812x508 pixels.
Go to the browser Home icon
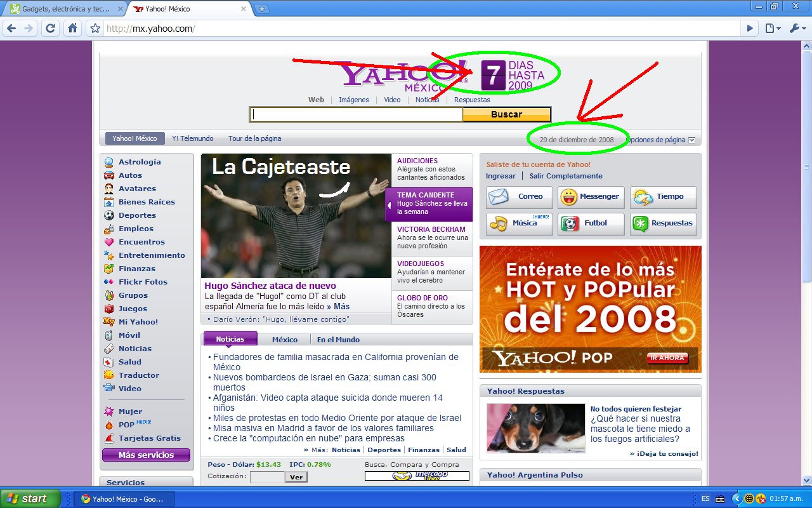pyautogui.click(x=73, y=28)
